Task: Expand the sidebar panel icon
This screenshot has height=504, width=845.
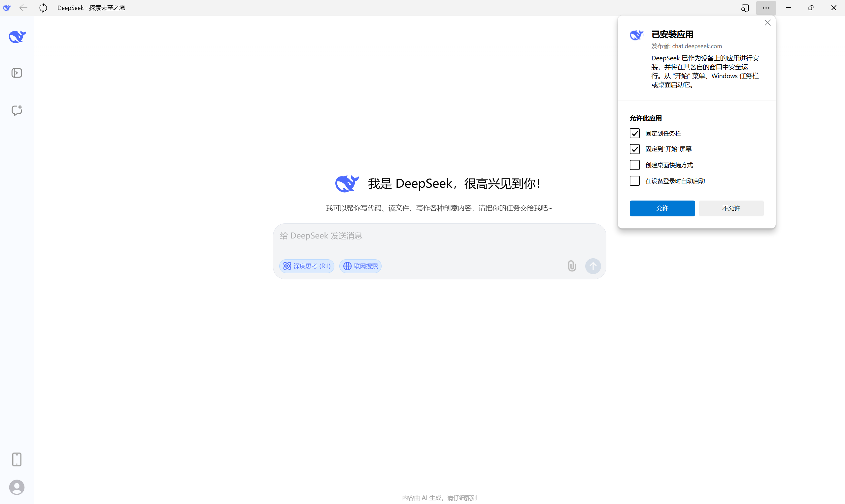Action: [x=17, y=73]
